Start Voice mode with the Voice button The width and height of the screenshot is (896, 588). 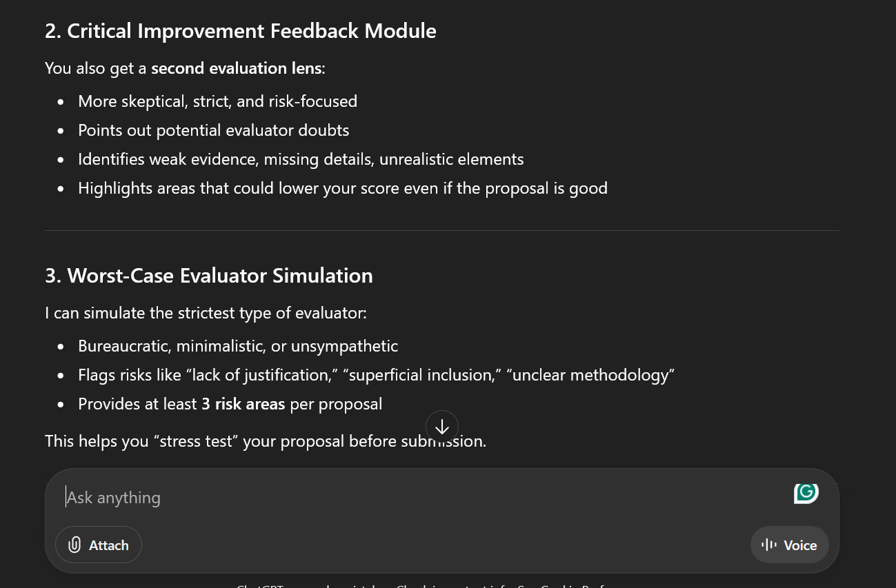[789, 545]
